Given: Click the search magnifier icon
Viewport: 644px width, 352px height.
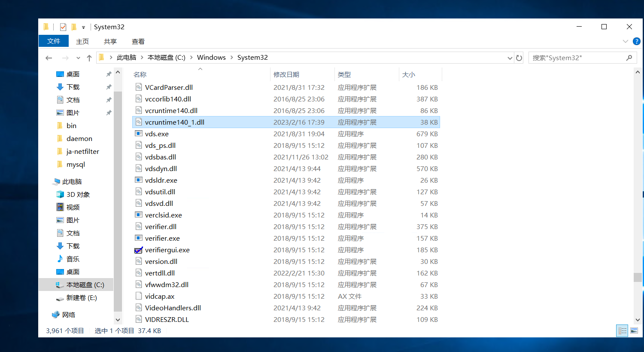Looking at the screenshot, I should [x=629, y=58].
